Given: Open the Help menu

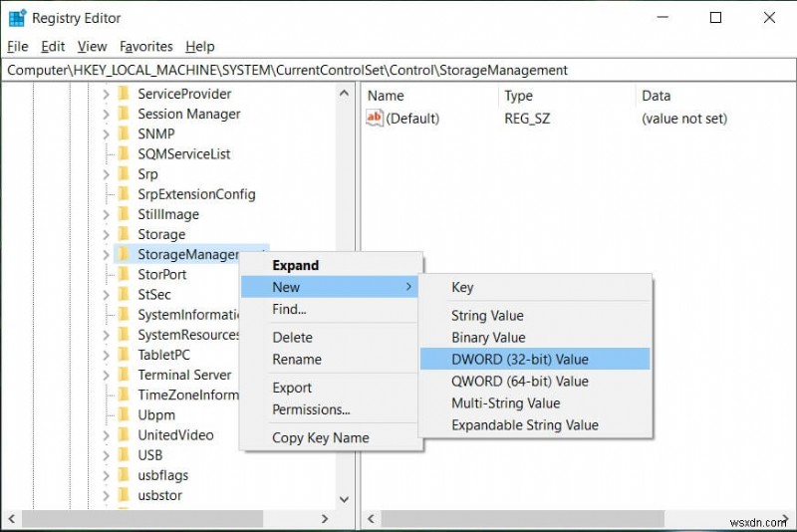Looking at the screenshot, I should point(200,46).
